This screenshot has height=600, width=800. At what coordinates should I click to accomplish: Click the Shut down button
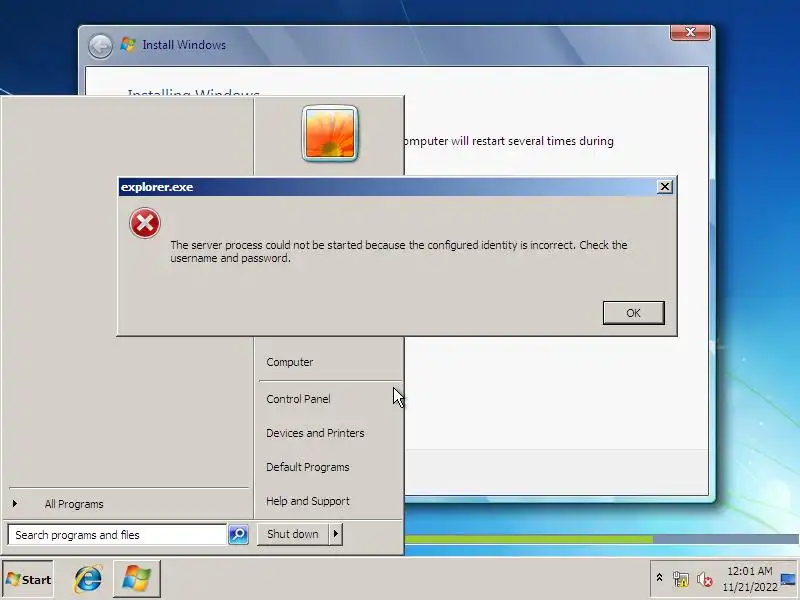point(293,534)
